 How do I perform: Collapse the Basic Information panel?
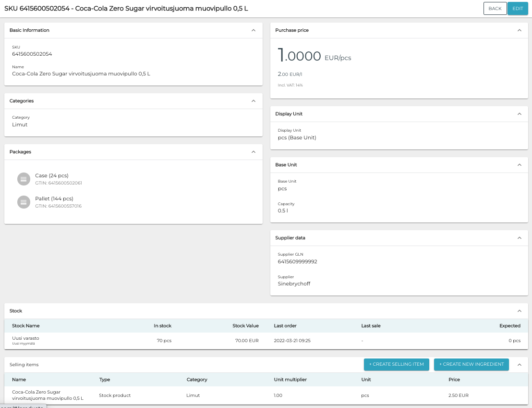(254, 30)
